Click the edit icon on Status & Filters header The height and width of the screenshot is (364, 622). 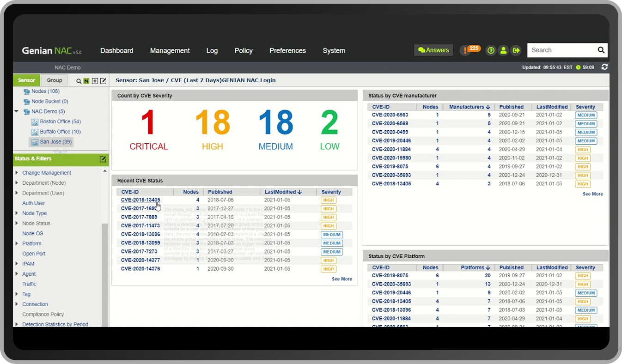pos(103,159)
